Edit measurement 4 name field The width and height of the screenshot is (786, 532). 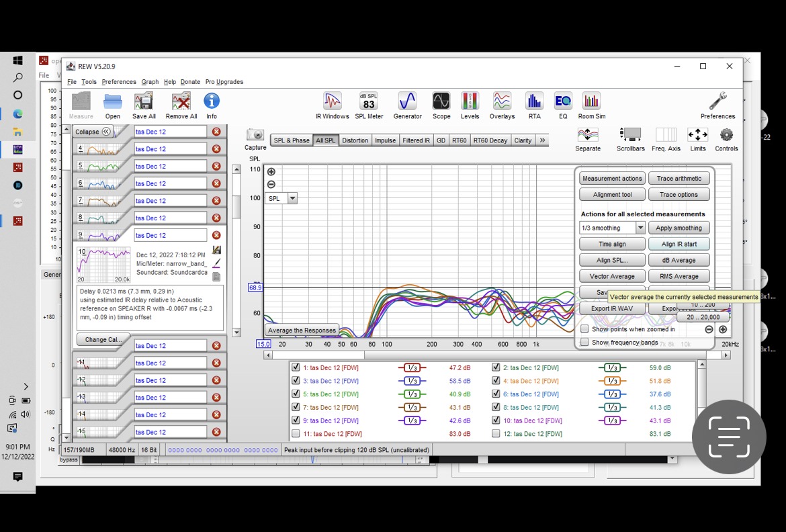click(x=171, y=149)
